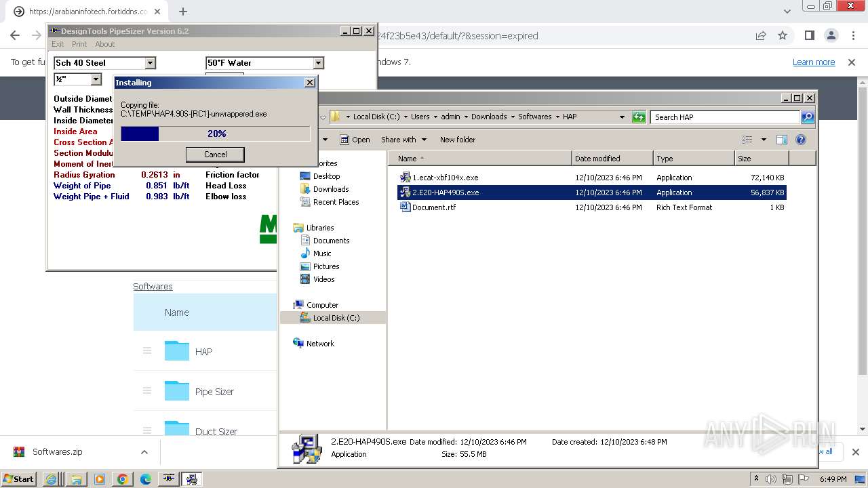Open a new Chrome tab

point(182,12)
